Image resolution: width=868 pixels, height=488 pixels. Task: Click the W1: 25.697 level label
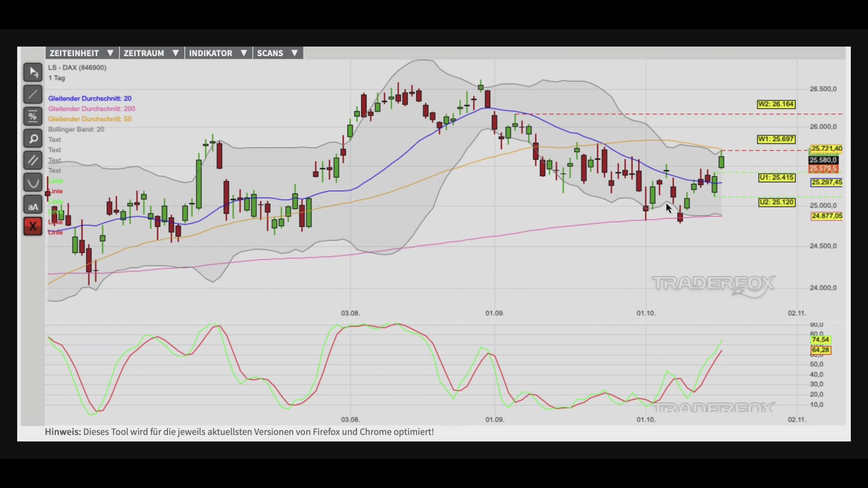(x=776, y=139)
